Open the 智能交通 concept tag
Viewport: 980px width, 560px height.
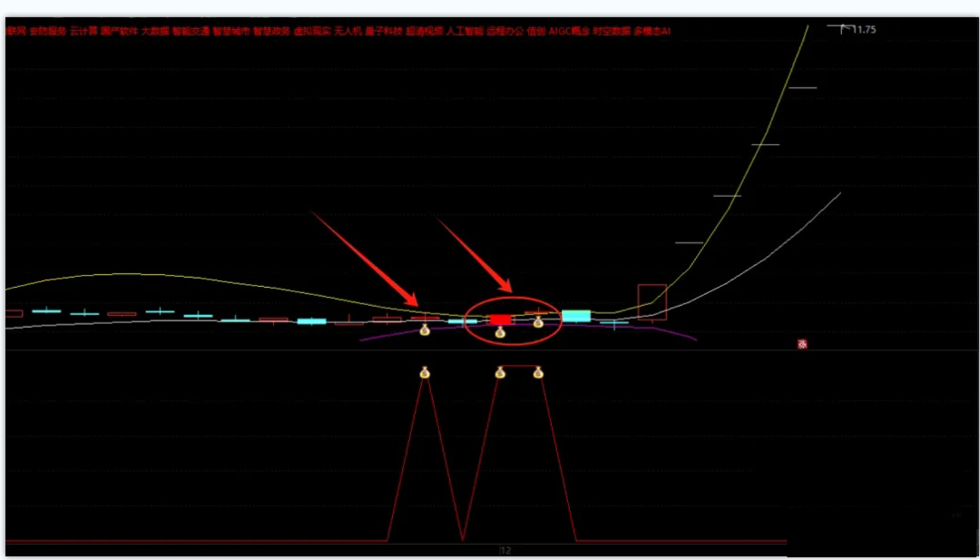(x=191, y=31)
